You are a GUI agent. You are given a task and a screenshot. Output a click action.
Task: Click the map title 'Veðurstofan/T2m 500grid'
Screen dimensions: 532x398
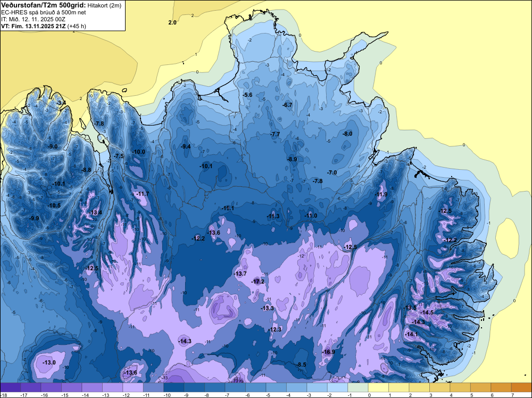coord(44,5)
